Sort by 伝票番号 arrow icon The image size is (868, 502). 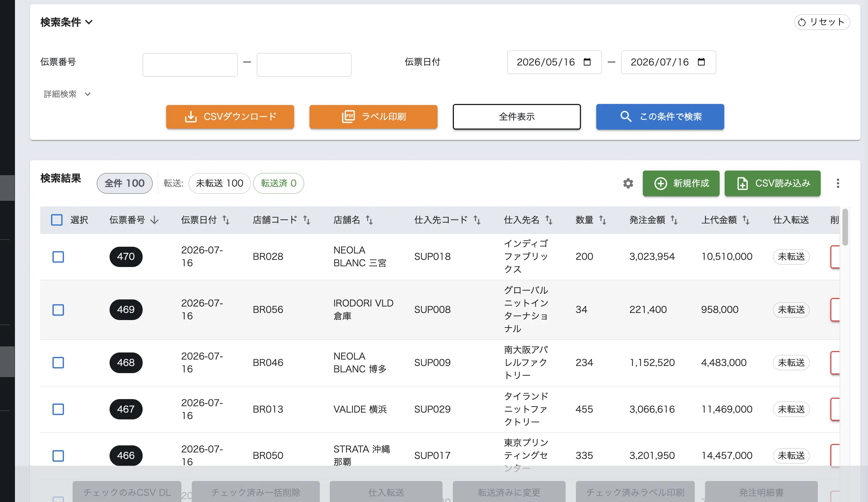pyautogui.click(x=154, y=220)
